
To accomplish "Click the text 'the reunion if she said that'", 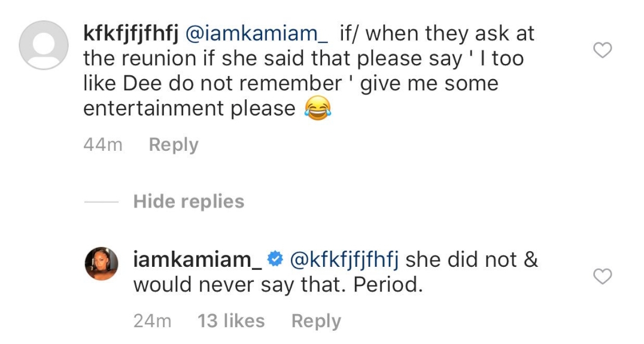I will (x=218, y=58).
